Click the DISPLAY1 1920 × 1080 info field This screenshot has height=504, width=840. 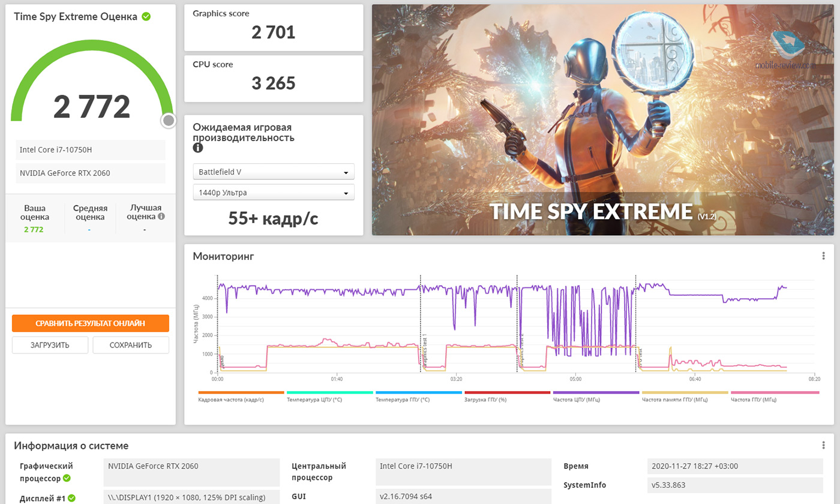pos(191,497)
